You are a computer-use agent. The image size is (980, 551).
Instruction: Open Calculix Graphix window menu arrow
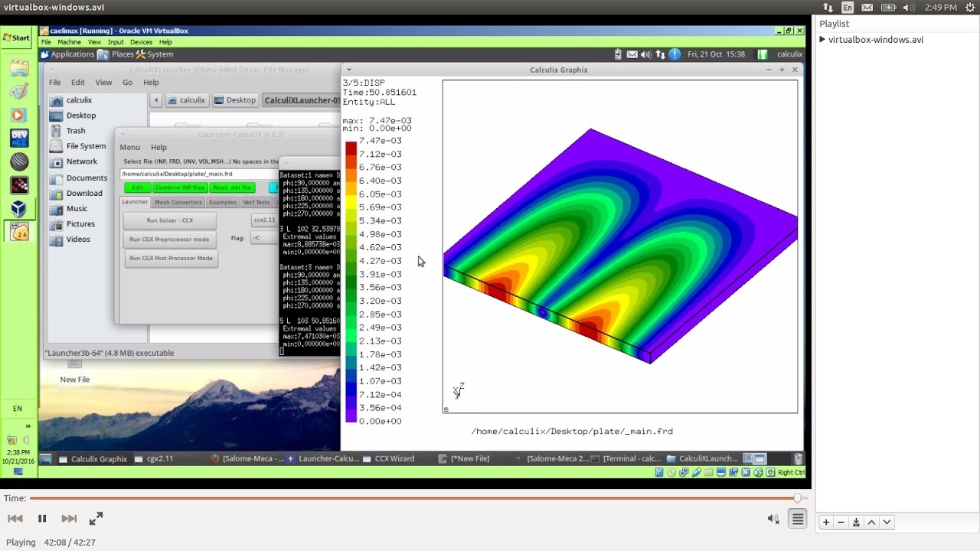click(x=349, y=70)
